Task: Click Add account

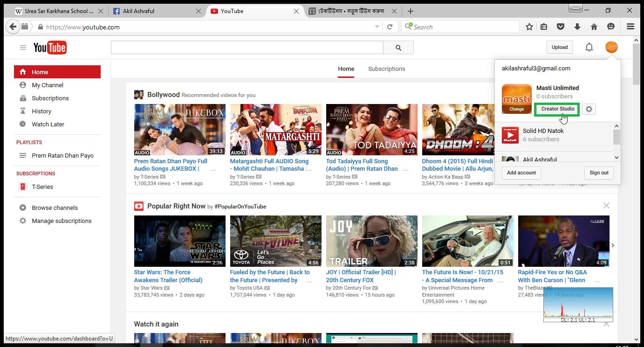Action: (521, 173)
